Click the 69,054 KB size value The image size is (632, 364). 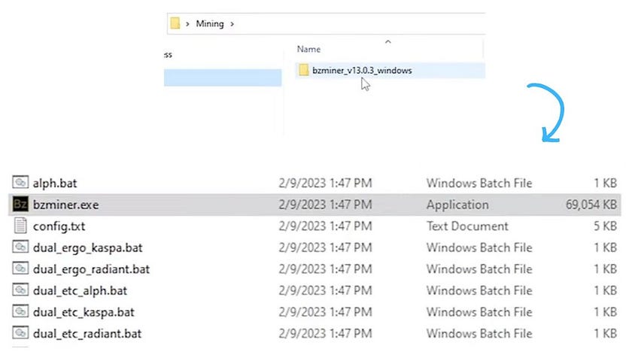[x=591, y=205]
